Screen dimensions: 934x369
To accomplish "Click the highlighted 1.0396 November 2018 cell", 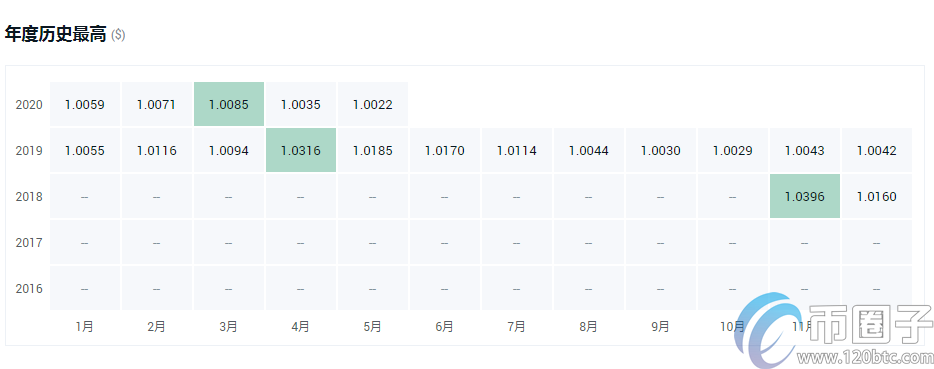I will tap(805, 196).
